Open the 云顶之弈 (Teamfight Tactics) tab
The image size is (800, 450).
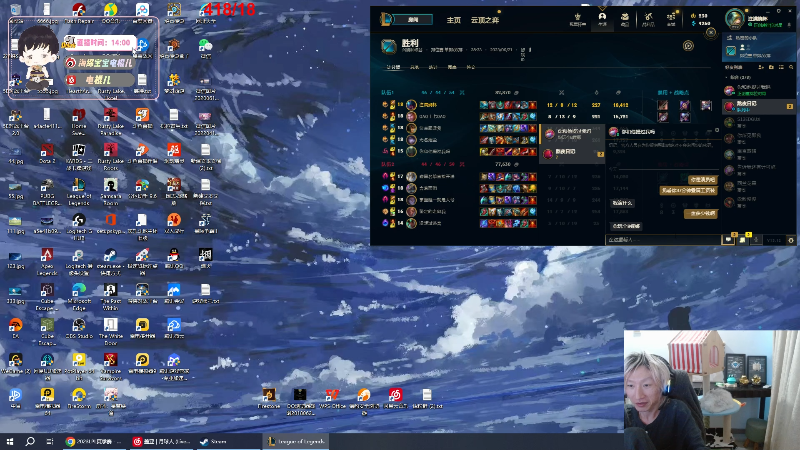click(x=485, y=20)
